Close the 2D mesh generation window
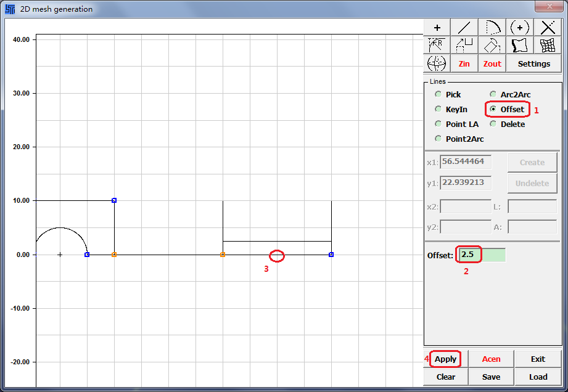This screenshot has width=568, height=392. pyautogui.click(x=549, y=6)
